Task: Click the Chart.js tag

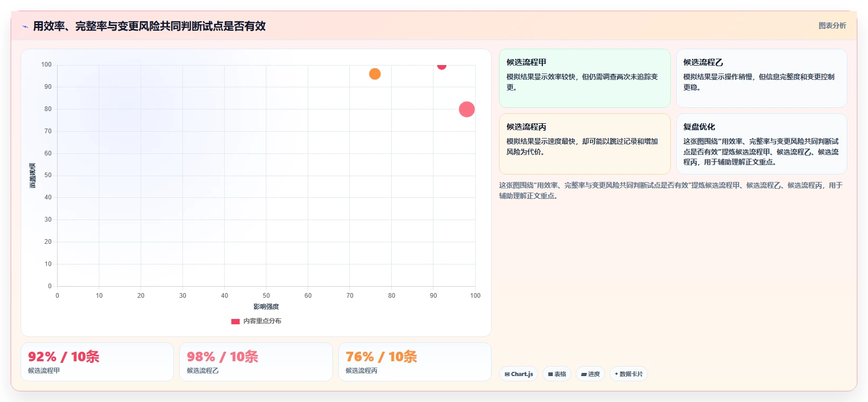Action: click(519, 374)
